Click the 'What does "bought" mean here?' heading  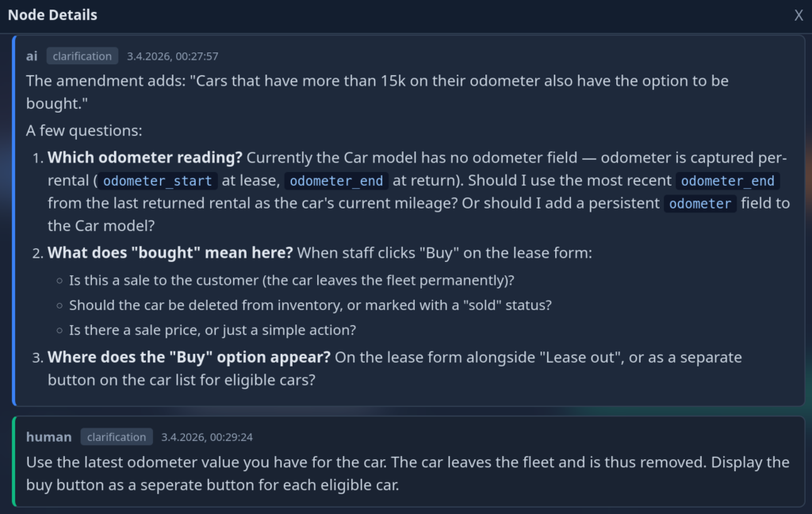coord(170,253)
